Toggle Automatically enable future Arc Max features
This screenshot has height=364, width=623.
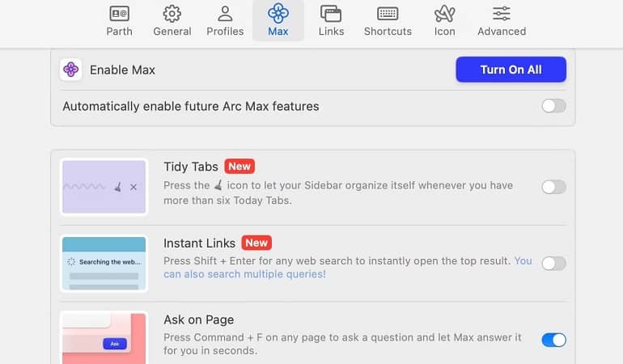(x=554, y=106)
